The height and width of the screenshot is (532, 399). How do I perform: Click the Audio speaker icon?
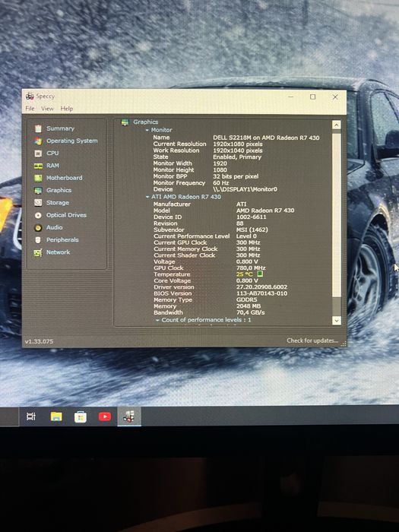(38, 228)
